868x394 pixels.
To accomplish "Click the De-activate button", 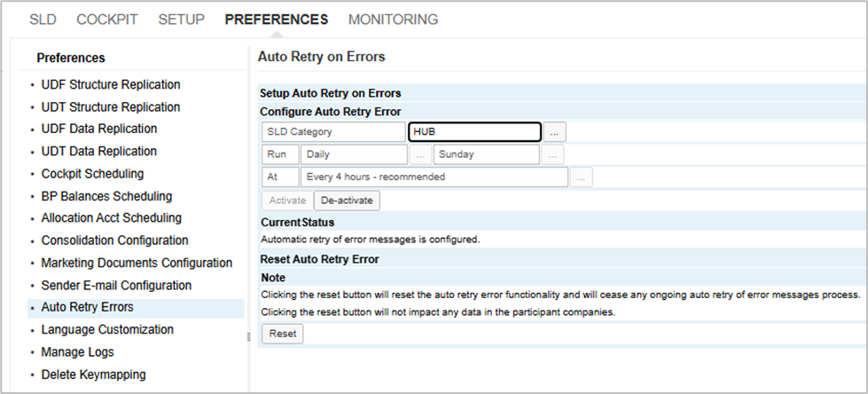I will 347,201.
